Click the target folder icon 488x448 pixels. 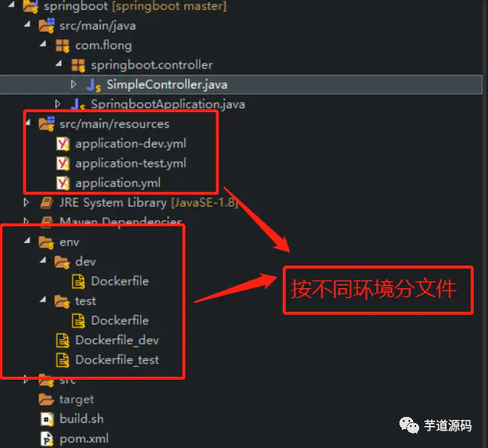pos(46,400)
